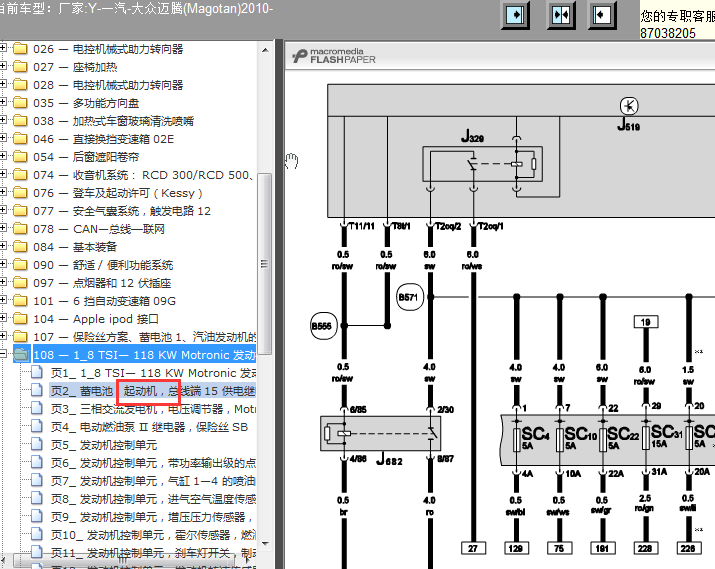Select 页7_ 发动机控制单元 气缸1-4 page
This screenshot has width=715, height=569.
coord(153,481)
